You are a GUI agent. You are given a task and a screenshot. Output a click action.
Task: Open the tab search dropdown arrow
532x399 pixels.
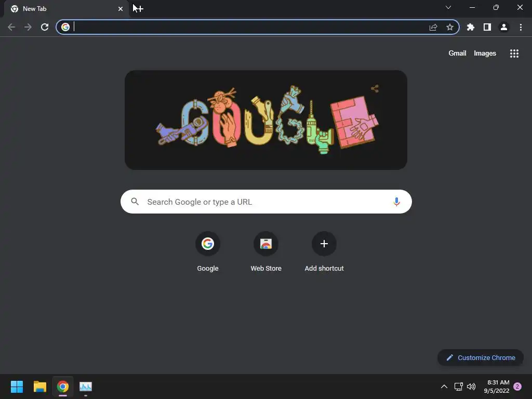pyautogui.click(x=448, y=7)
